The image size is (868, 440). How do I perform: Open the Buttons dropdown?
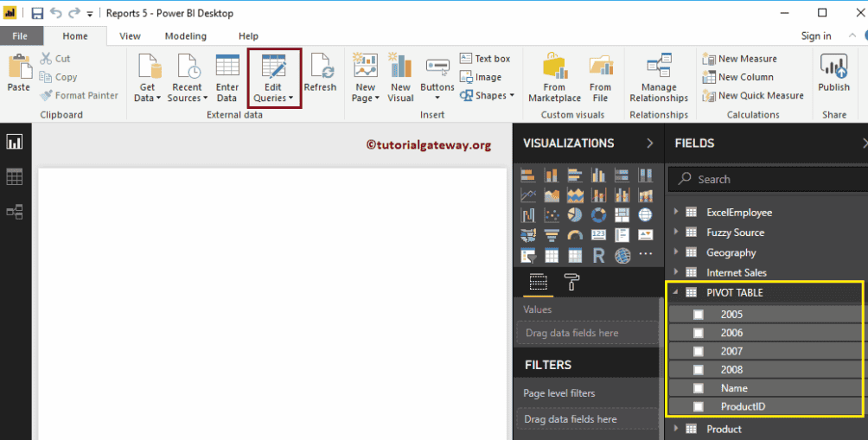(437, 78)
